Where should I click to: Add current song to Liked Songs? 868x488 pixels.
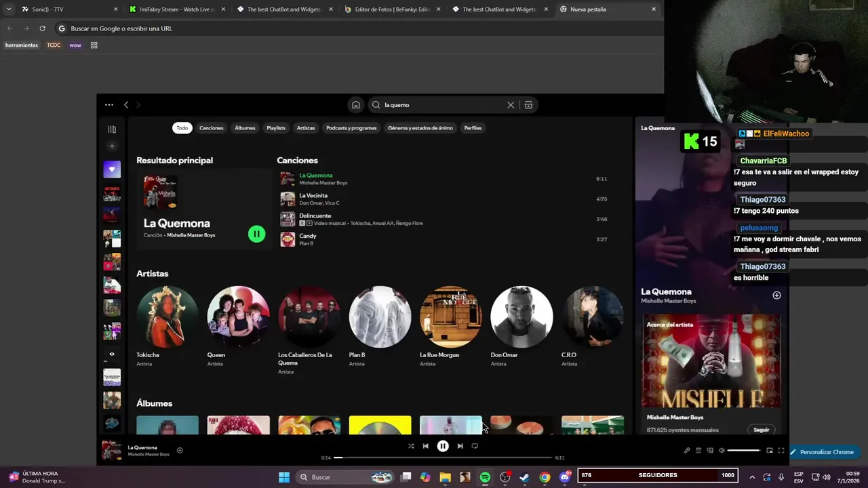click(180, 450)
